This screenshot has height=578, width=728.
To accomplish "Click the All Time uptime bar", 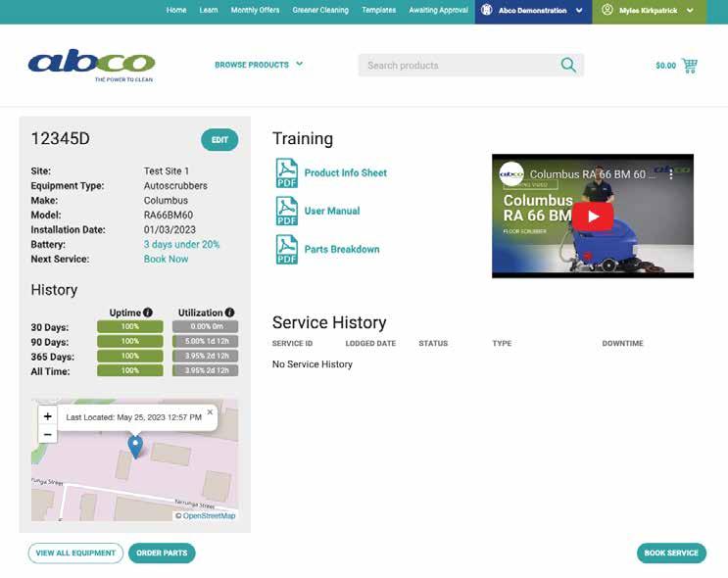I will tap(130, 370).
